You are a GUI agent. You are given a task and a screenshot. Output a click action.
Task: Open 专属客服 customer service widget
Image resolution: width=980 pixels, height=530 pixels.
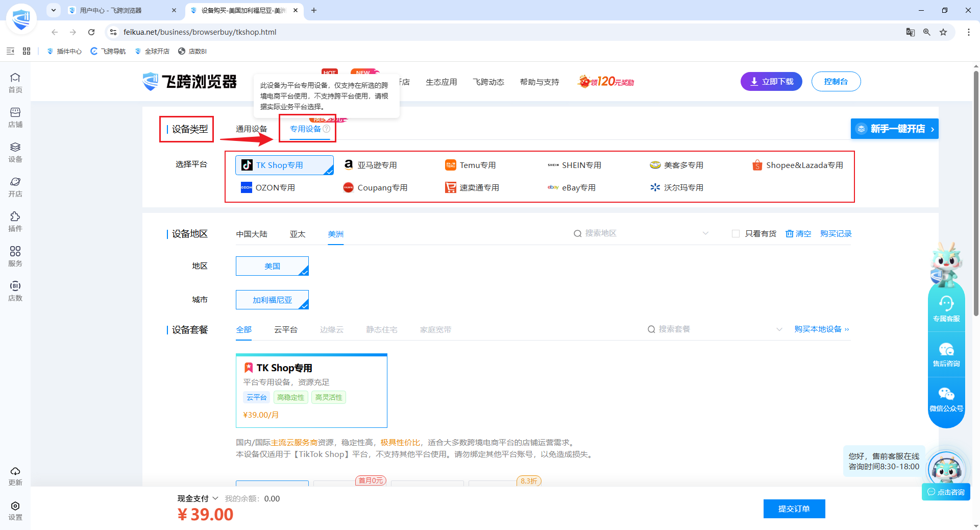click(x=946, y=308)
